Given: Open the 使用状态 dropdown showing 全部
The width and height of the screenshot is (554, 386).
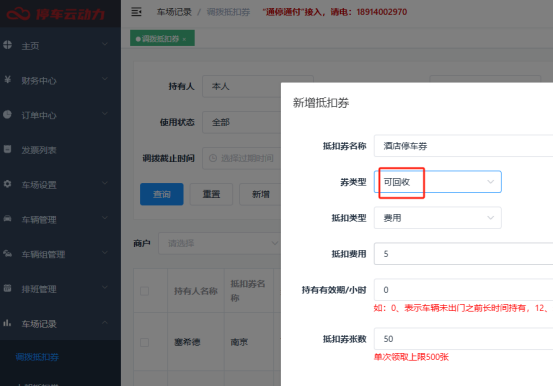Looking at the screenshot, I should [x=242, y=122].
